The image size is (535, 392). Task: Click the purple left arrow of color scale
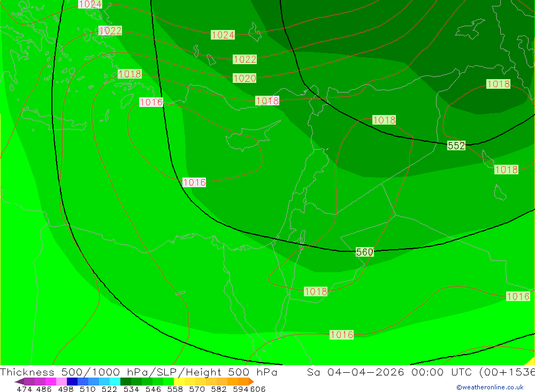coord(19,381)
